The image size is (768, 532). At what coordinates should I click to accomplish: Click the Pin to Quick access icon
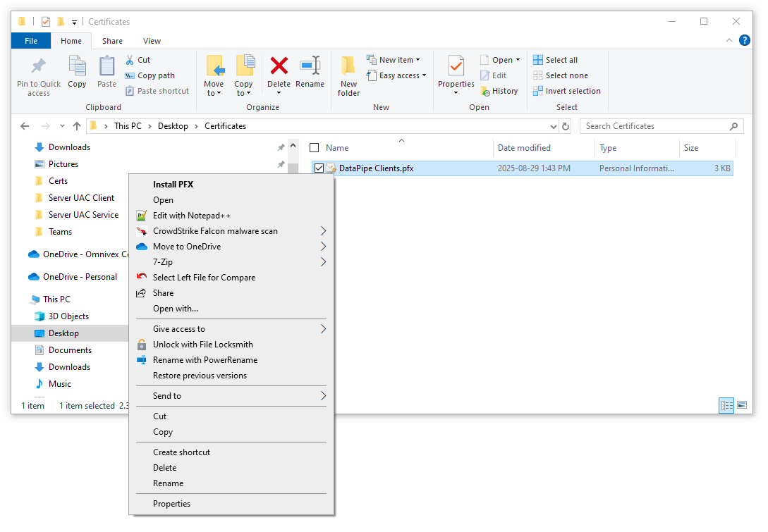(x=38, y=74)
